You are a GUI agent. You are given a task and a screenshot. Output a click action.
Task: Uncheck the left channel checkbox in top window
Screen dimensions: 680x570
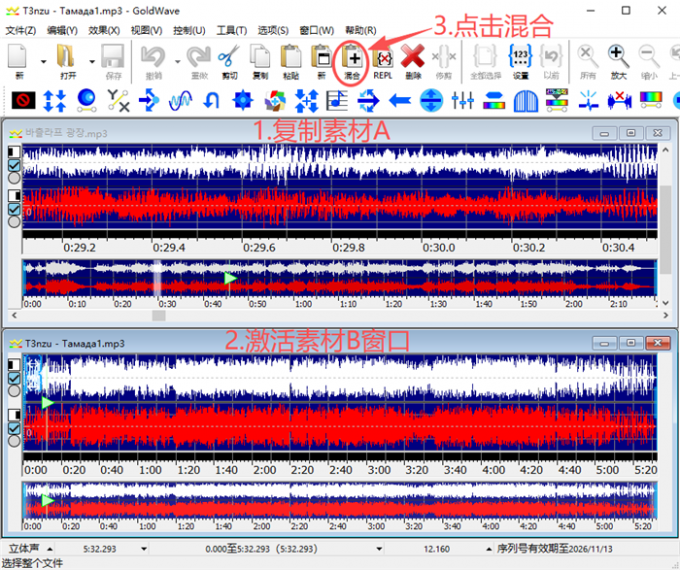click(14, 165)
